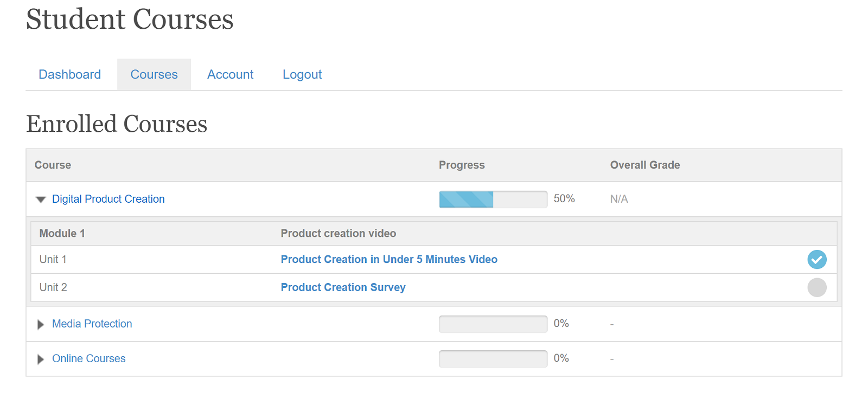This screenshot has width=868, height=405.
Task: Collapse the Digital Product Creation course
Action: (41, 200)
